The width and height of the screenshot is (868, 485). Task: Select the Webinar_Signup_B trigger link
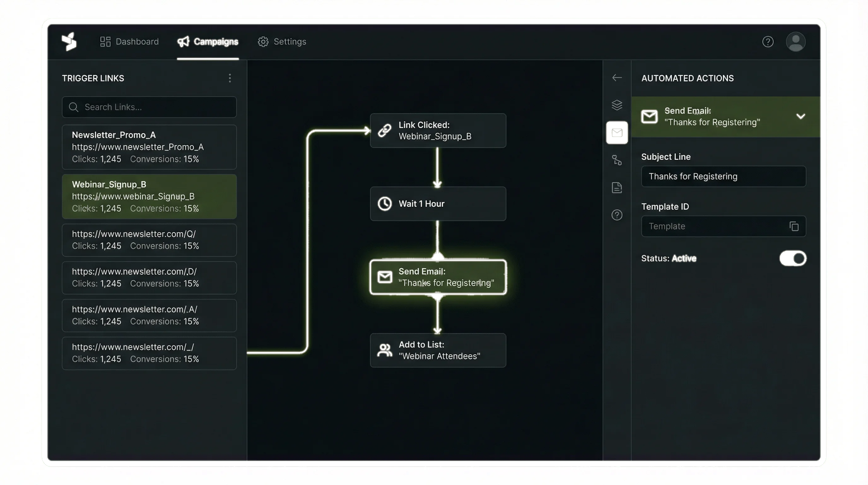[x=149, y=196]
